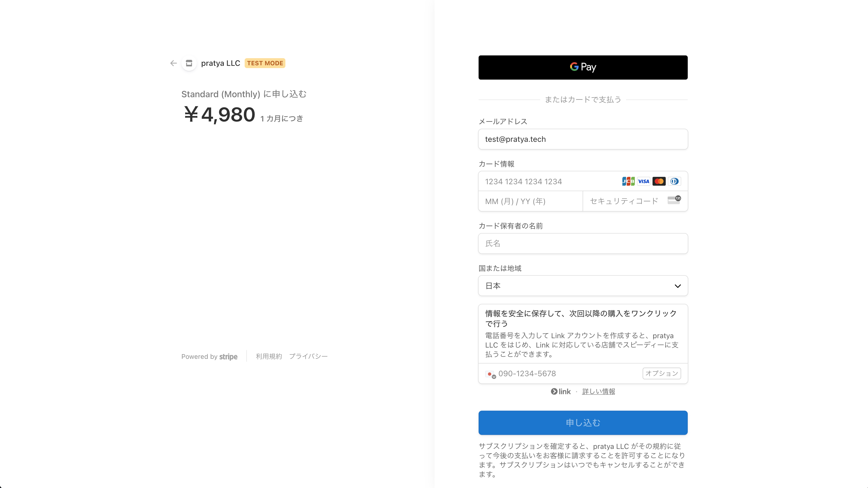Open the プライバシー privacy link
The height and width of the screenshot is (488, 868).
(308, 356)
